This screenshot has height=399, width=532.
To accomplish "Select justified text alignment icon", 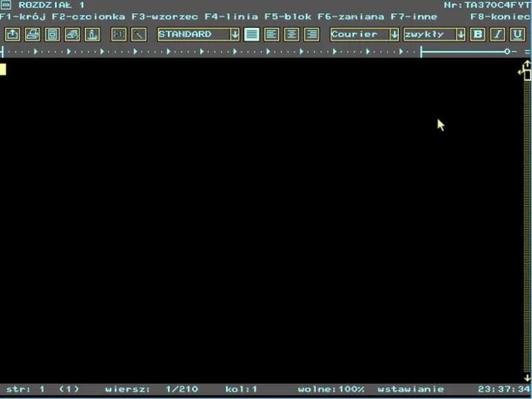I will coord(252,34).
